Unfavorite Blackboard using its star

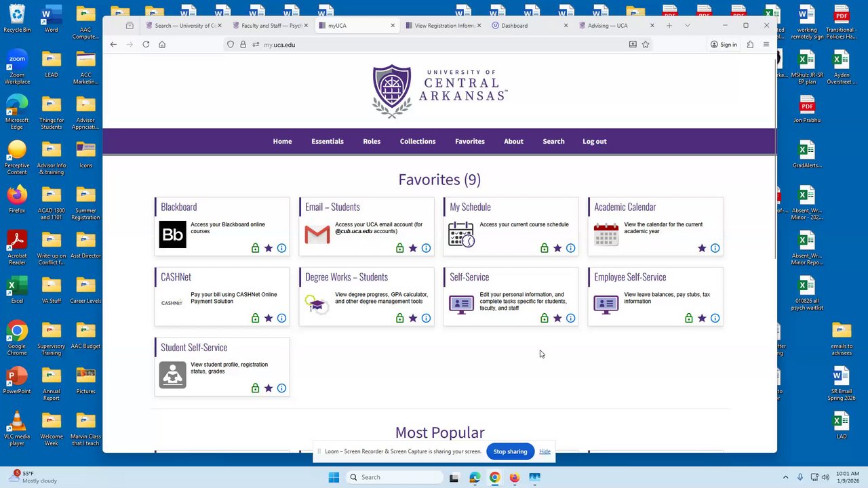(x=269, y=248)
